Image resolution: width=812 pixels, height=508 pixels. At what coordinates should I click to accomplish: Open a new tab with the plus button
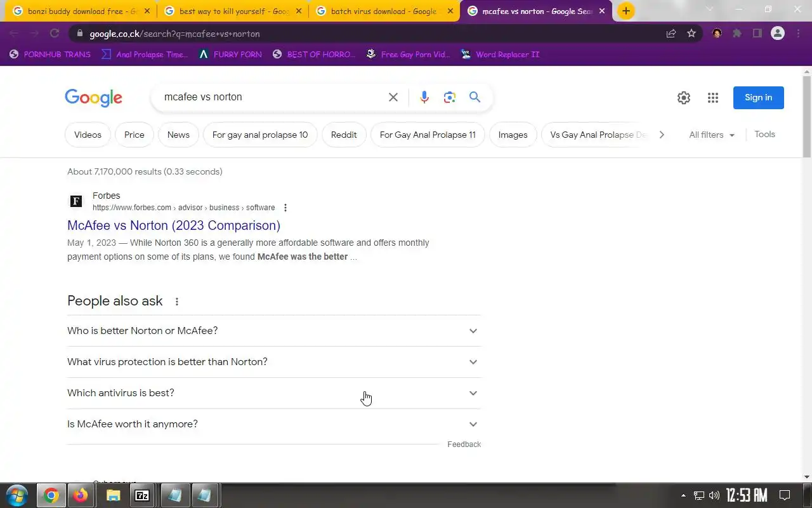click(626, 11)
